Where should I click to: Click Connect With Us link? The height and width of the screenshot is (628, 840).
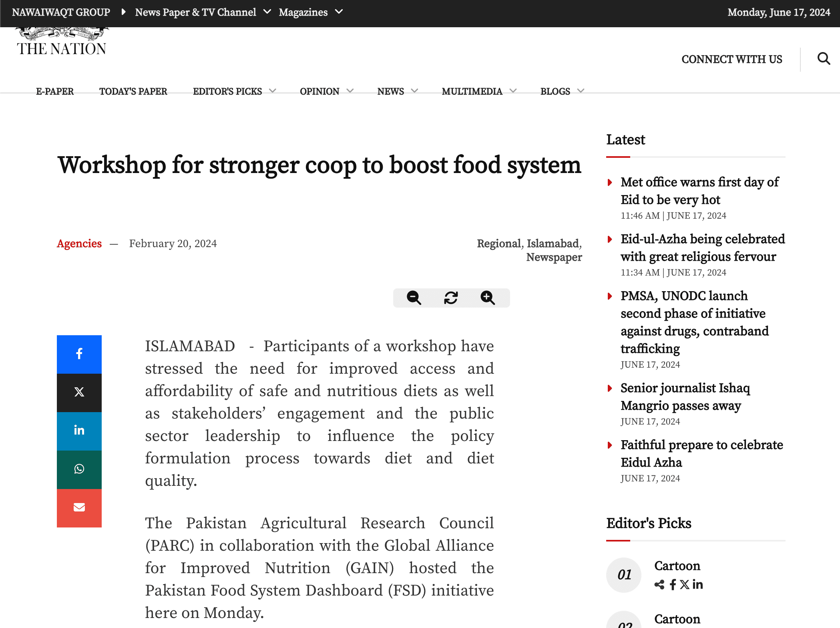(732, 59)
